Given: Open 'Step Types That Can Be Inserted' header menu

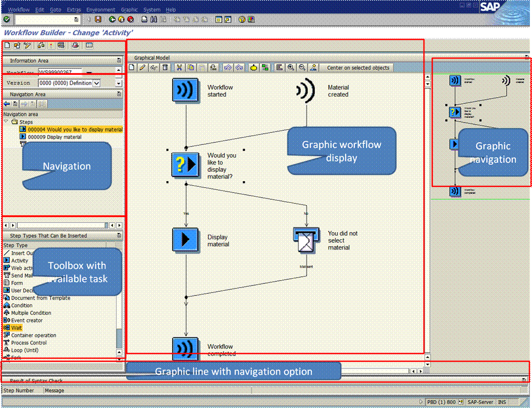Looking at the screenshot, I should coord(119,235).
